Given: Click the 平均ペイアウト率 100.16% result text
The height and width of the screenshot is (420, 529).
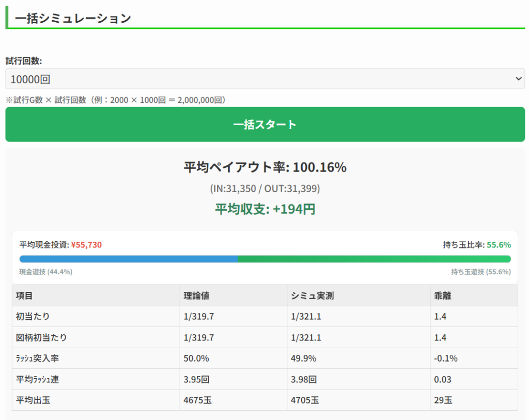Looking at the screenshot, I should [265, 167].
